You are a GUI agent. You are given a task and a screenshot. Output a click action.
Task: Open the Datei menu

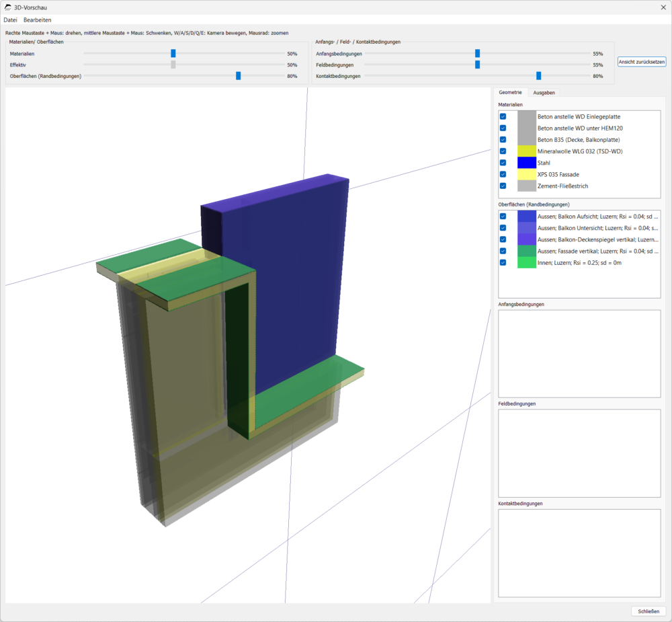tap(10, 20)
